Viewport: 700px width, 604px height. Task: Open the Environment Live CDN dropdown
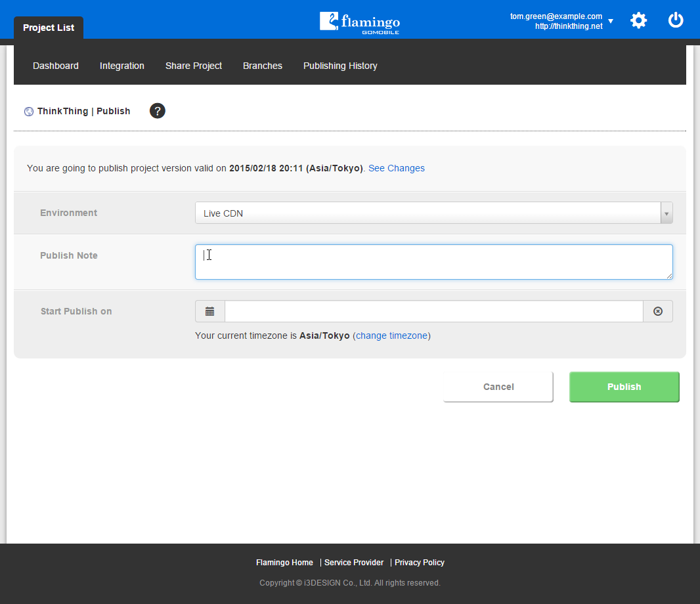tap(433, 213)
